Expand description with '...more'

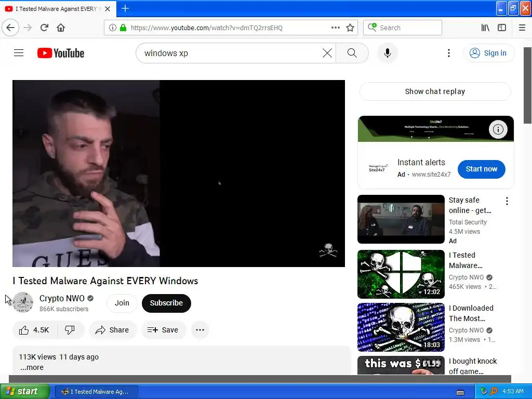point(32,367)
